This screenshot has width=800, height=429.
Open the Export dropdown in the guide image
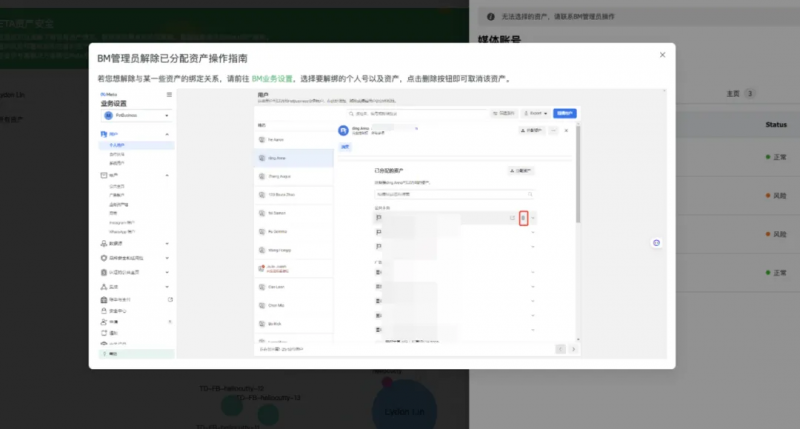535,113
